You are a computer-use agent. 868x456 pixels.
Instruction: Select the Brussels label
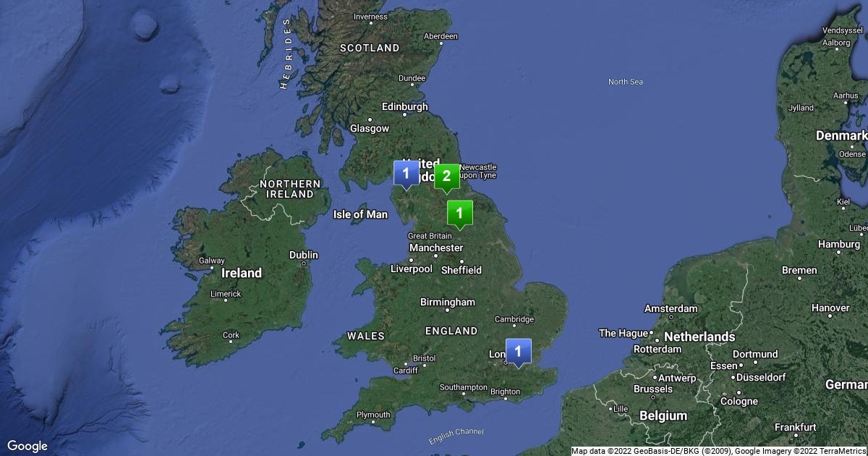pos(653,389)
